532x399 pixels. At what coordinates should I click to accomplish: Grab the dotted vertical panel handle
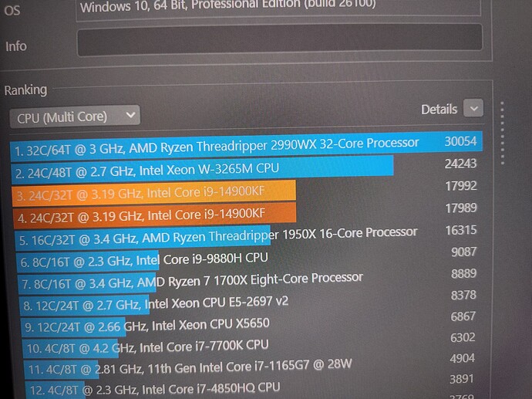[503, 133]
